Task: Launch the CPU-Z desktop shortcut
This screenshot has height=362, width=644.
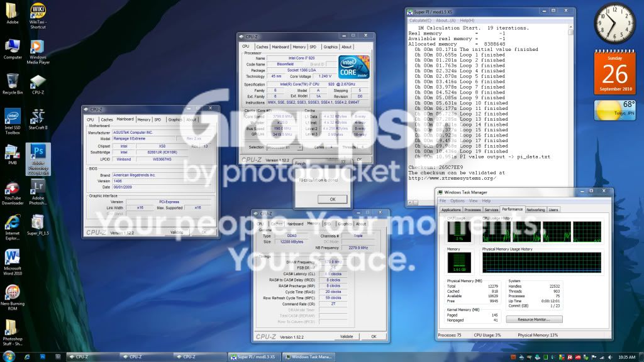Action: [x=38, y=84]
